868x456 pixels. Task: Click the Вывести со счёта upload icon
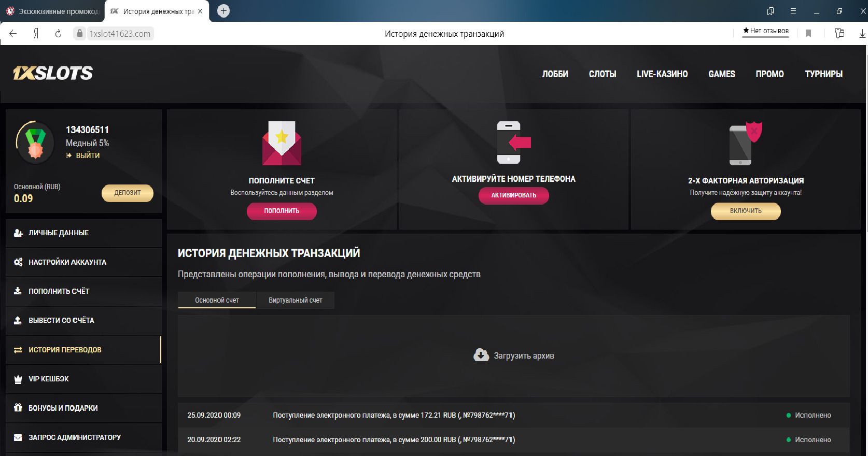[18, 320]
